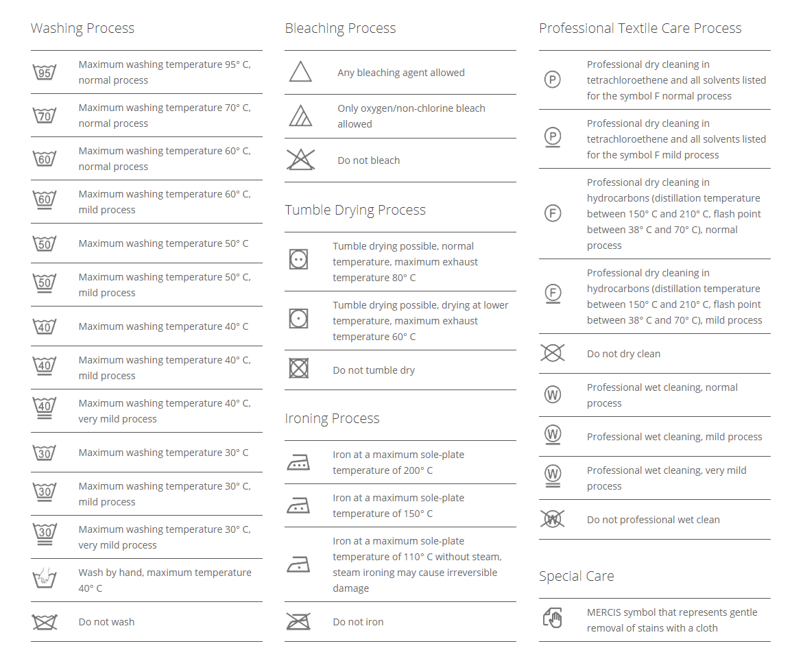The width and height of the screenshot is (805, 672).
Task: Select the Special Care heading
Action: pyautogui.click(x=576, y=576)
